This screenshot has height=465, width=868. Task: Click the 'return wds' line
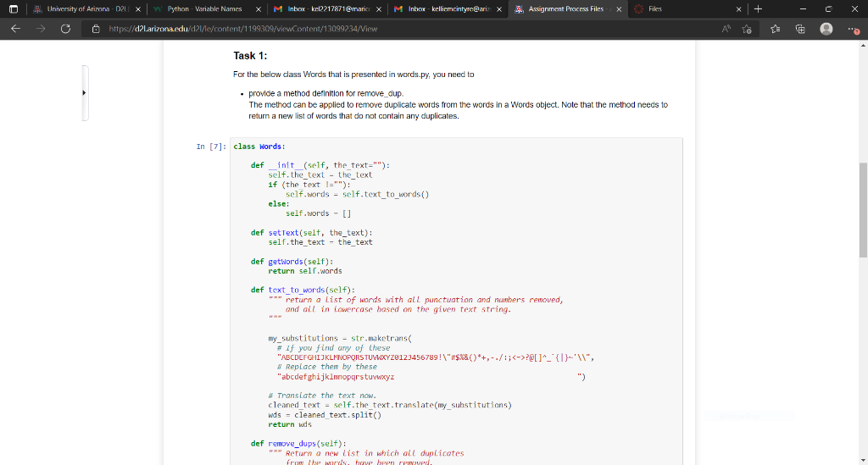[290, 424]
